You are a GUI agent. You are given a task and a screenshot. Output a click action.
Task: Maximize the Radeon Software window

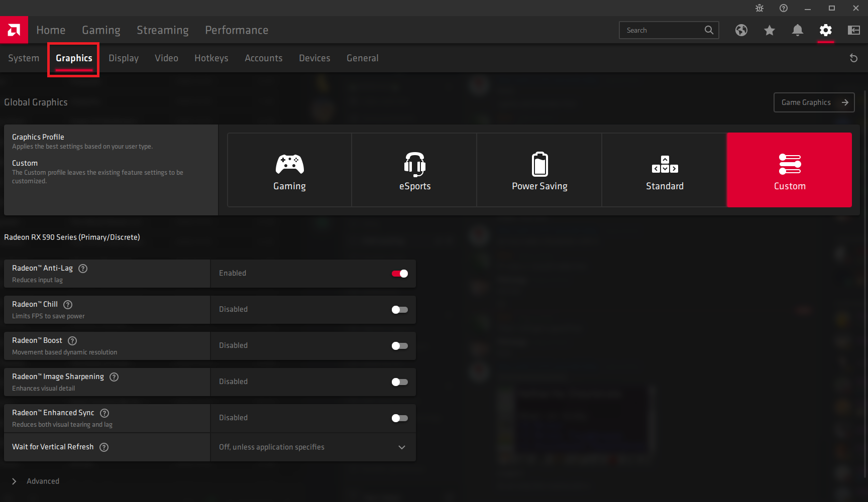point(832,8)
